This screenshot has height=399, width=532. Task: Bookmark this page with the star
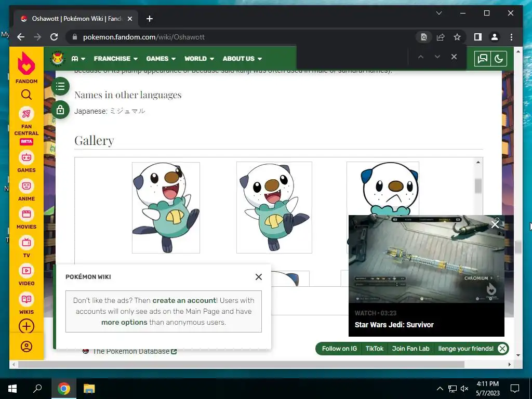[457, 37]
